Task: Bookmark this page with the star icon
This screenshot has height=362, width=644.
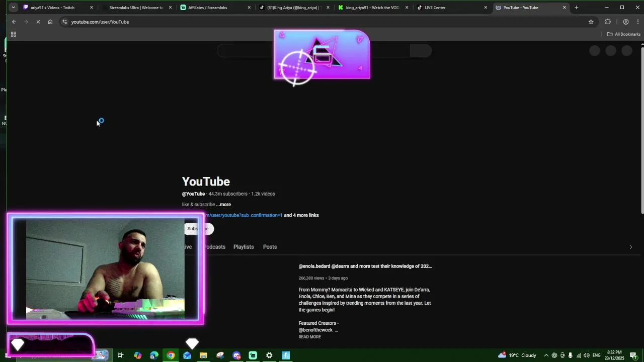Action: pos(591,22)
